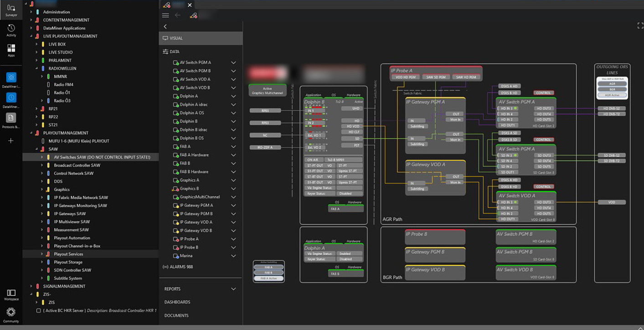Open the Workspace icon
This screenshot has width=644, height=330.
click(11, 294)
